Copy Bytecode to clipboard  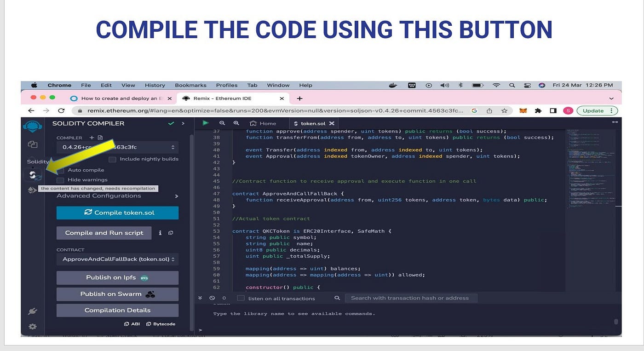[x=161, y=324]
